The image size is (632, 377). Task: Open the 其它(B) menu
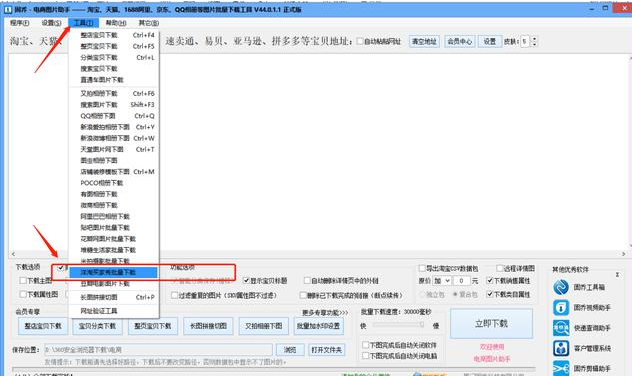pos(149,23)
